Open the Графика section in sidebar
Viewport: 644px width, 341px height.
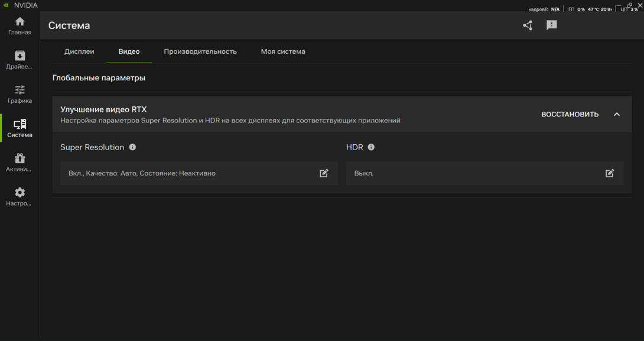click(19, 94)
